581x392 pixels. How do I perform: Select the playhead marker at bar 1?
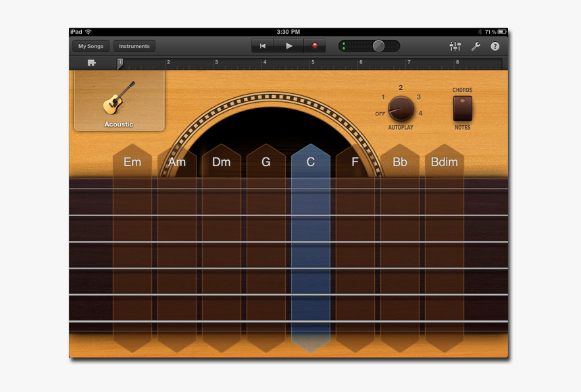pyautogui.click(x=120, y=64)
